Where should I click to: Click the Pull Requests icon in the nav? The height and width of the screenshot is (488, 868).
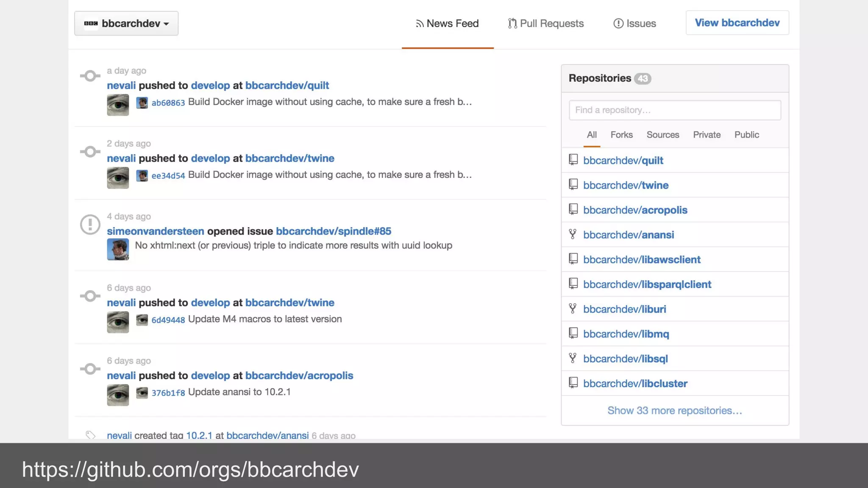pyautogui.click(x=512, y=24)
